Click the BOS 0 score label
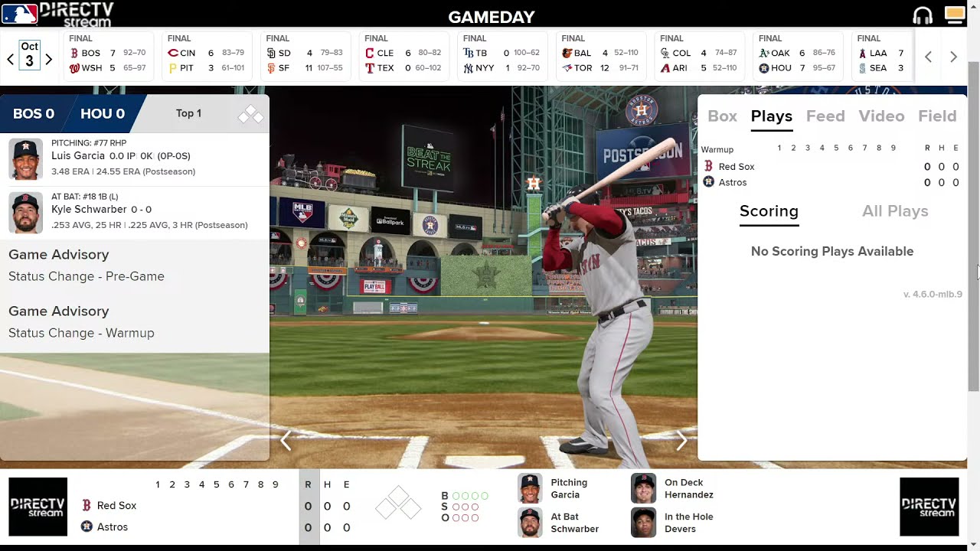980x551 pixels. (34, 114)
